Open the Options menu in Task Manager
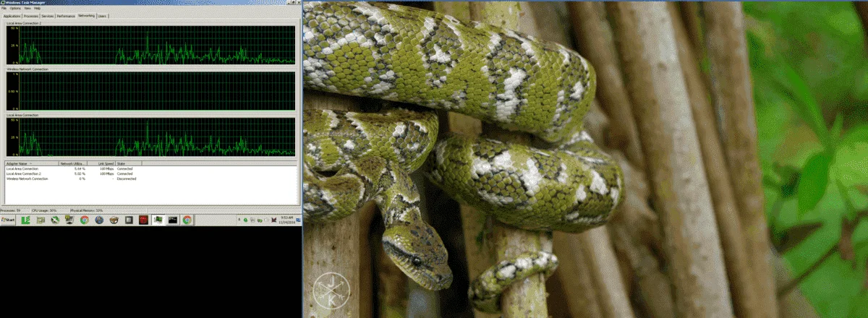Image resolution: width=868 pixels, height=318 pixels. pos(15,8)
